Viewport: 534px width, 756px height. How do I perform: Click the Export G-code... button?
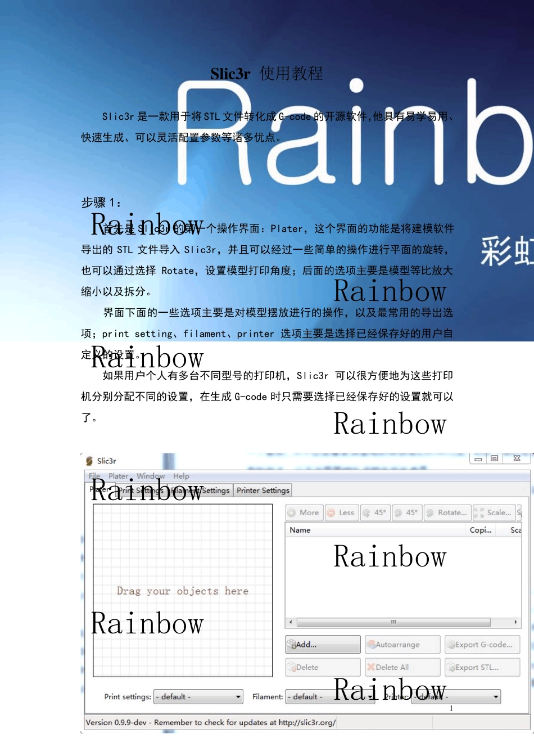(482, 645)
